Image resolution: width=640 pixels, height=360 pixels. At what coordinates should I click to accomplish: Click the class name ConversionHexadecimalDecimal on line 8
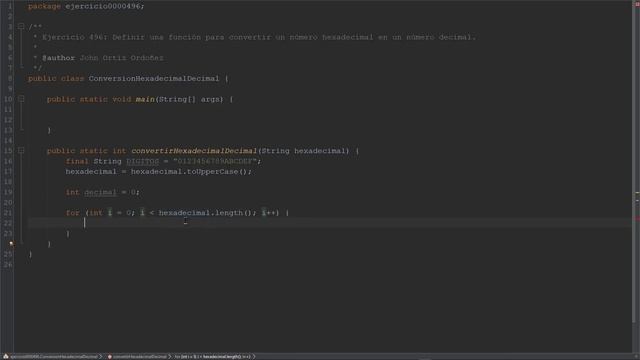(x=154, y=78)
